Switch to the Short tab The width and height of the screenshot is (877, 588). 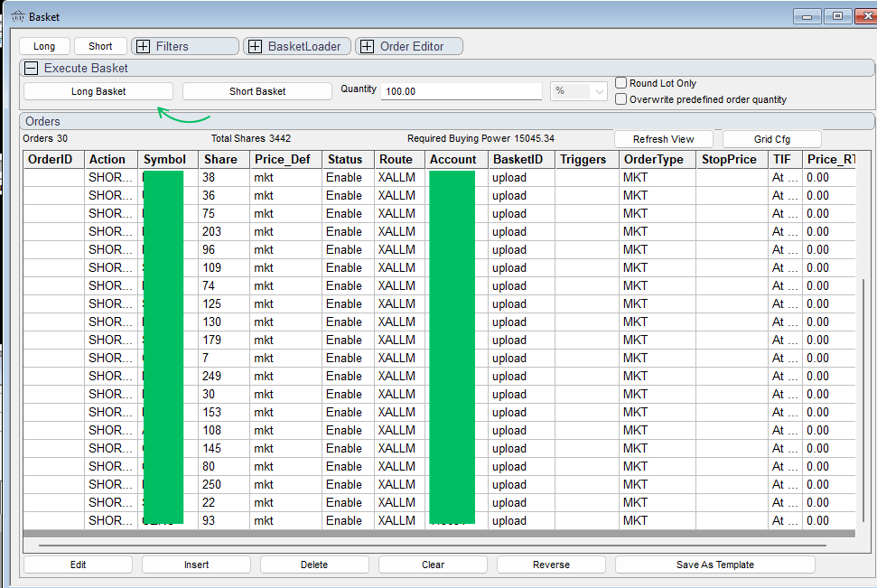click(100, 46)
